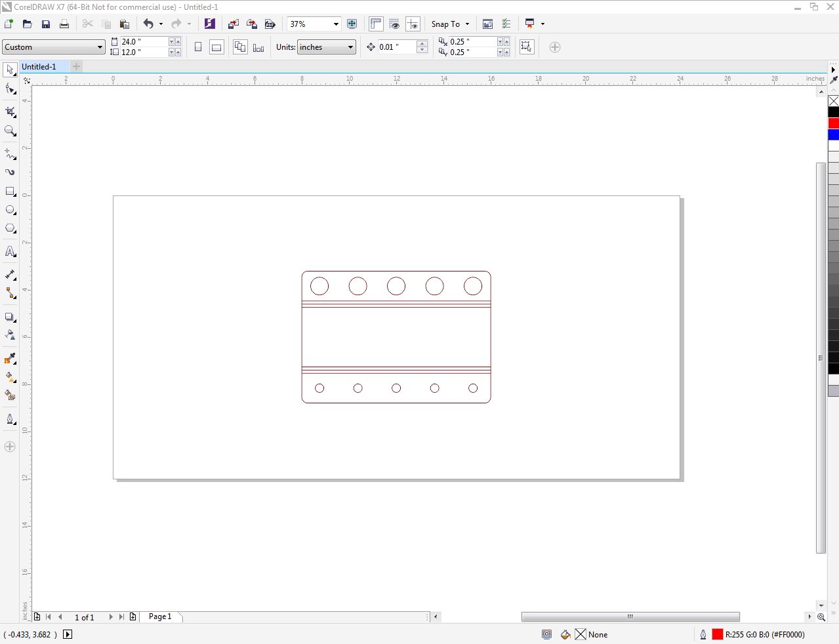Select the Connector tool
The height and width of the screenshot is (644, 839).
click(x=10, y=293)
